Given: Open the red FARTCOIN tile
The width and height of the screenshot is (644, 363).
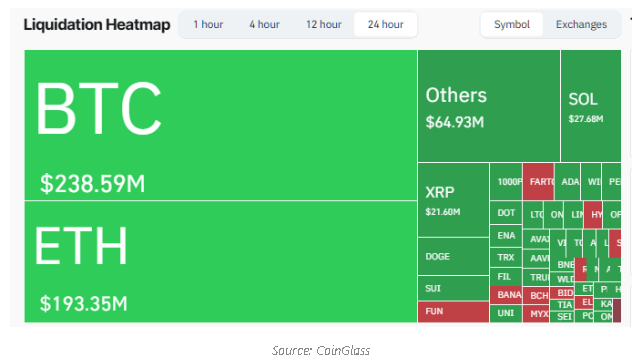Looking at the screenshot, I should tap(538, 182).
